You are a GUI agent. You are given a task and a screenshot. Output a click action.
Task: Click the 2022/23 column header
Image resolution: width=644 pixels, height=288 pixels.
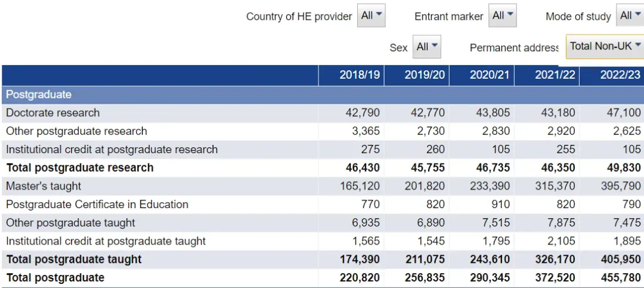pyautogui.click(x=612, y=75)
